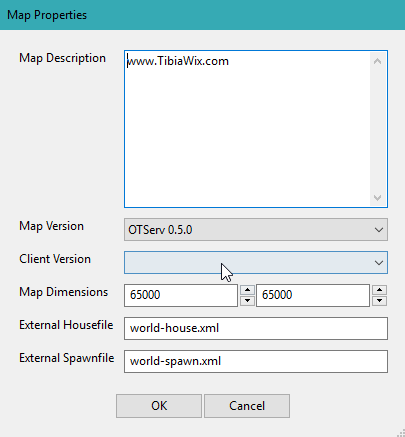Screen dimensions: 405x437
Task: Click the External Spawnfile field world-spawn.xml
Action: [256, 361]
